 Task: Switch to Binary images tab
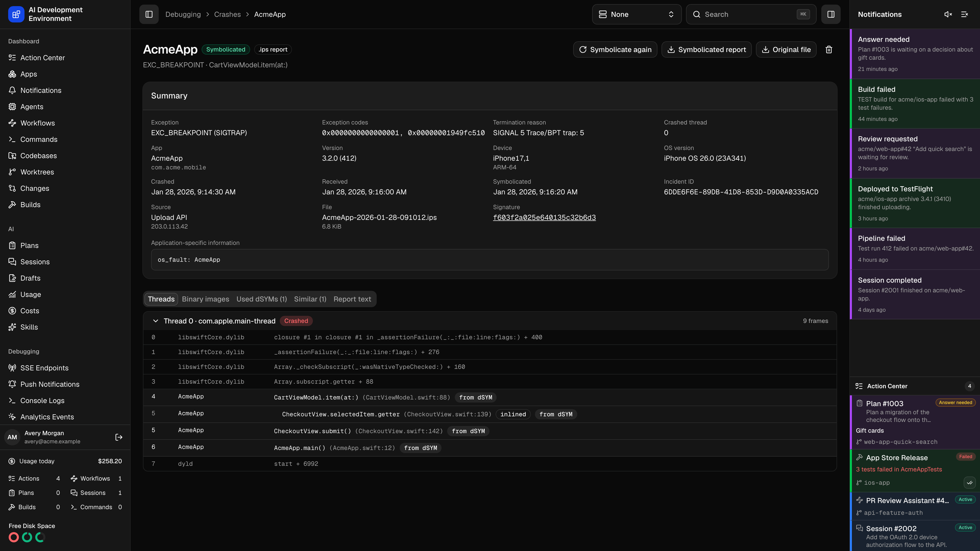pos(205,299)
